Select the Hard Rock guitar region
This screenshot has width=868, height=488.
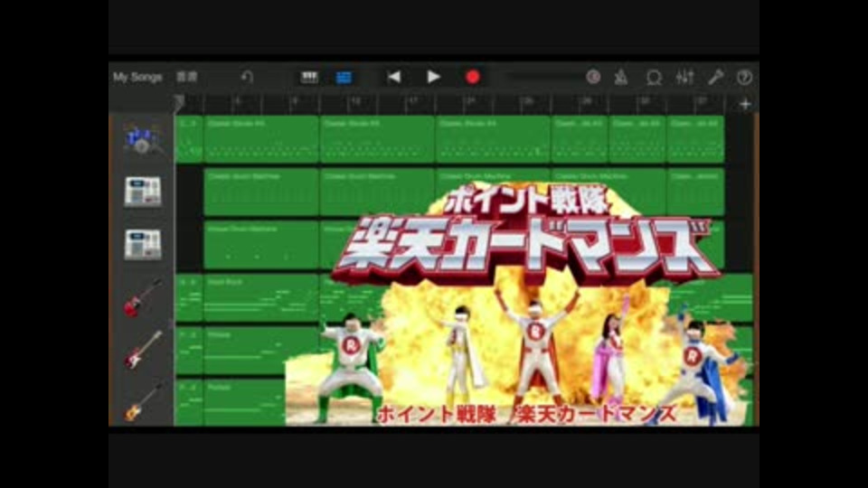[x=261, y=297]
